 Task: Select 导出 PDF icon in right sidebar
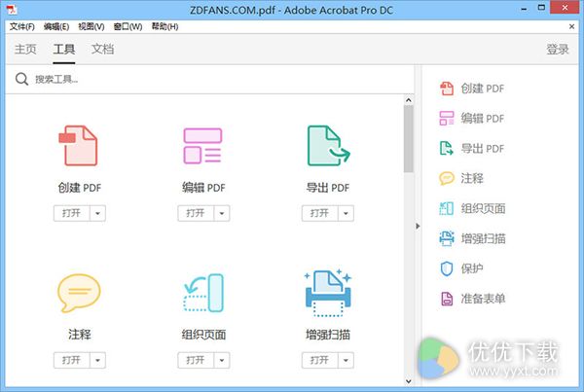(x=447, y=148)
